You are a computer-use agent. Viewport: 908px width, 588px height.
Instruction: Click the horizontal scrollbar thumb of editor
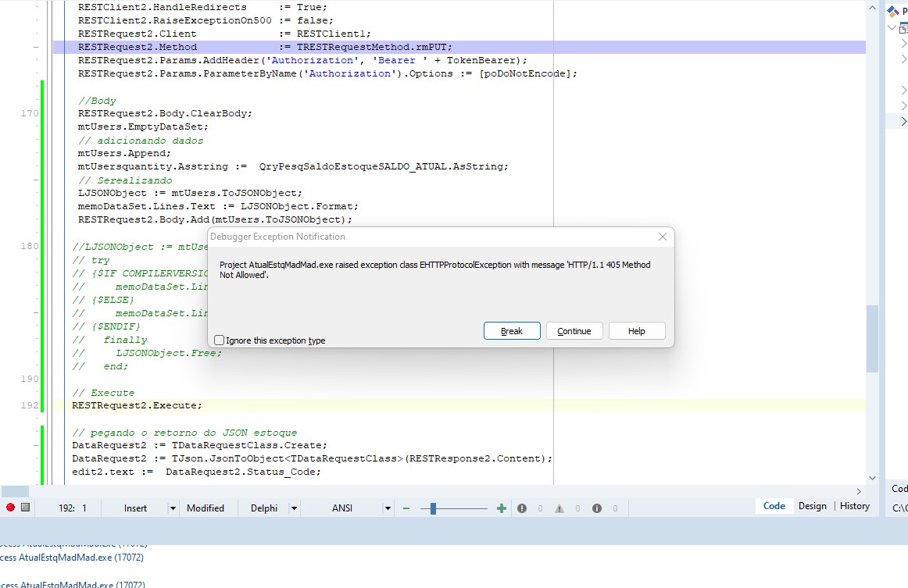(x=15, y=491)
